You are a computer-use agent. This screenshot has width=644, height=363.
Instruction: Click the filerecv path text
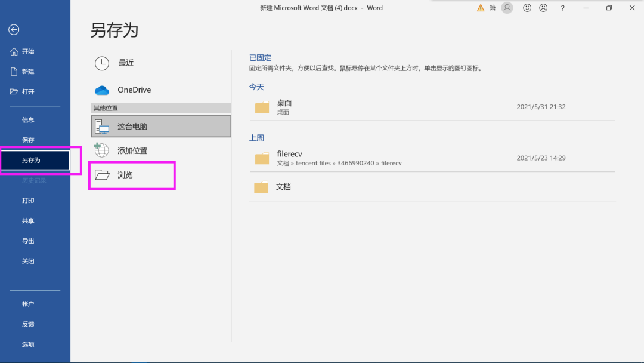point(339,163)
